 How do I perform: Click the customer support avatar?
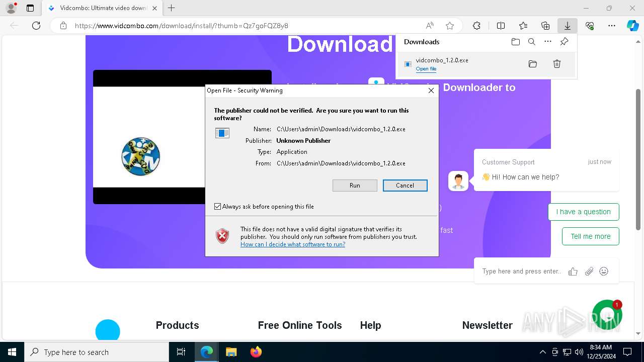[458, 181]
